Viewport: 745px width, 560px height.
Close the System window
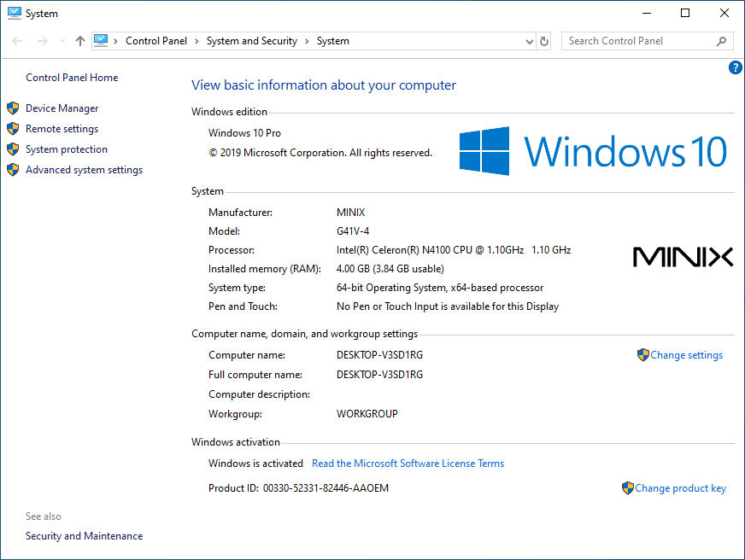tap(724, 13)
